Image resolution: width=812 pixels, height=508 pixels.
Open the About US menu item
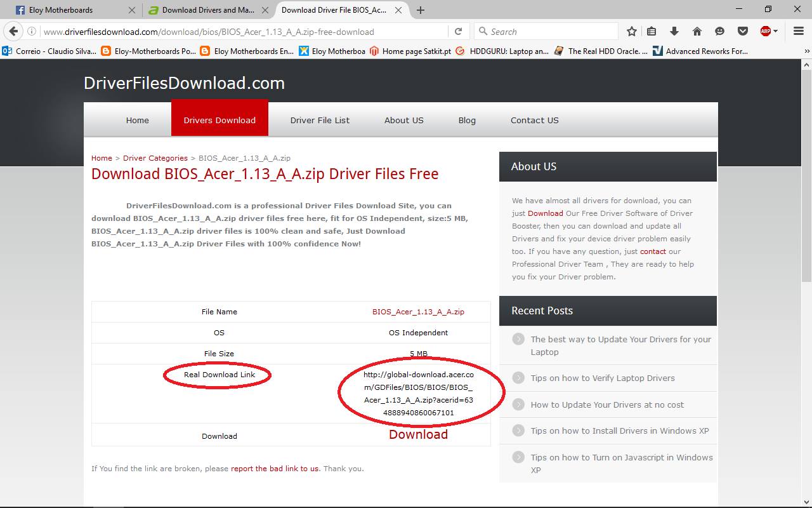coord(404,120)
